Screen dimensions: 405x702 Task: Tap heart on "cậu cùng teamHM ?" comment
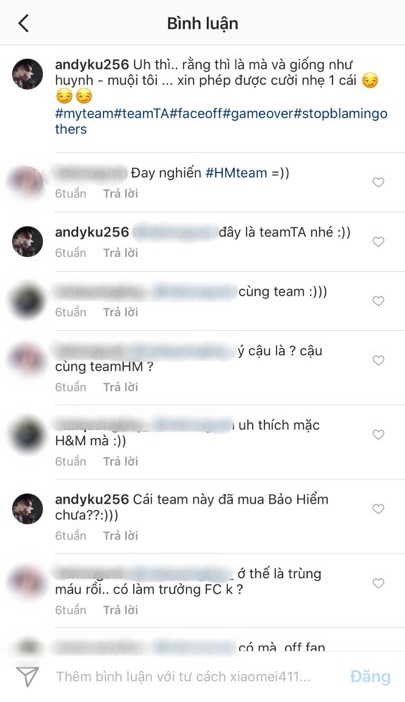[x=378, y=360]
